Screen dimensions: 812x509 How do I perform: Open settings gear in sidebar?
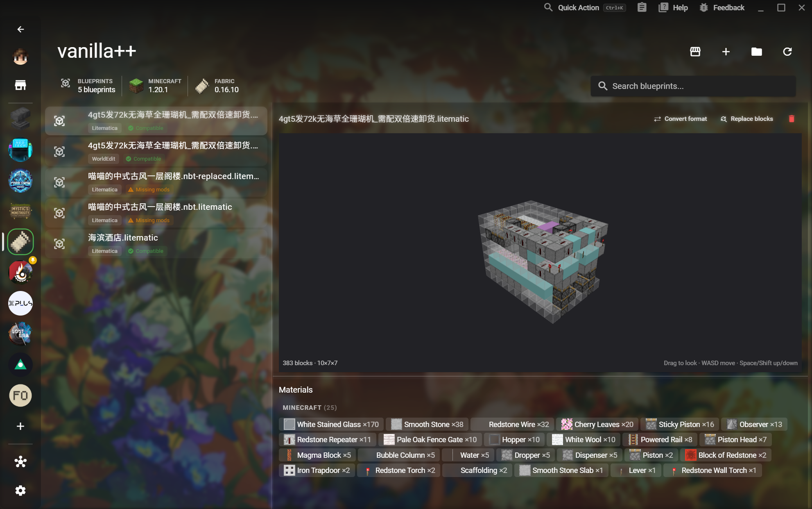pos(20,491)
